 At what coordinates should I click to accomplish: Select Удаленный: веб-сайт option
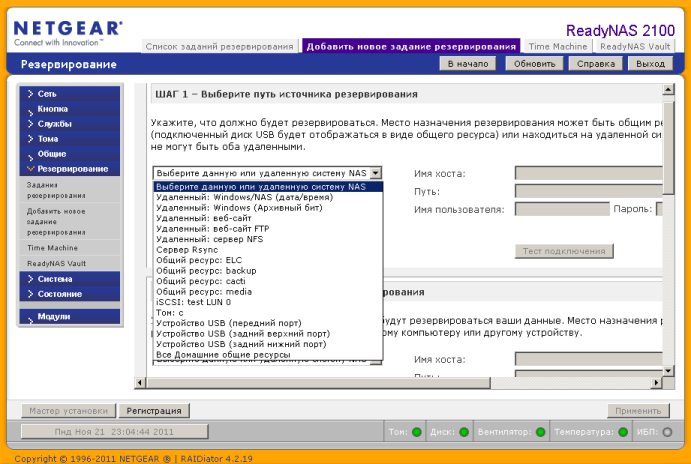coord(268,218)
